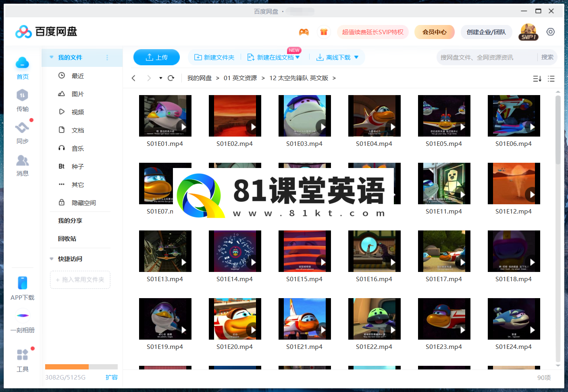
Task: Click the 搜索 search button
Action: [x=547, y=57]
